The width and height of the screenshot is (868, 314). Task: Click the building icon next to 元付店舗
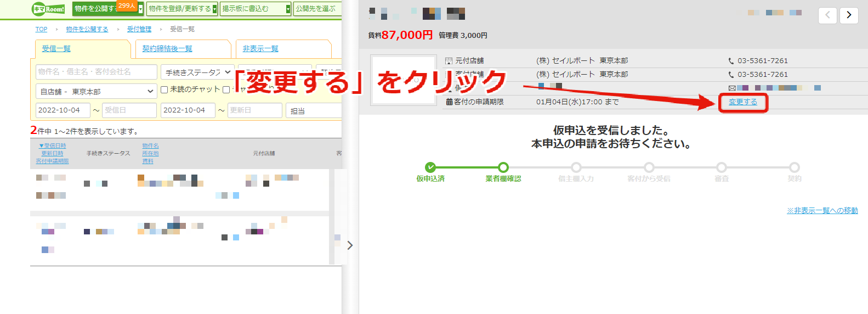tap(449, 61)
